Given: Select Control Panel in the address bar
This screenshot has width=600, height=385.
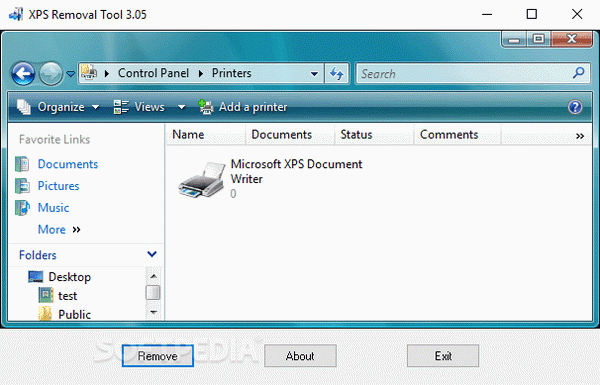Looking at the screenshot, I should (153, 73).
